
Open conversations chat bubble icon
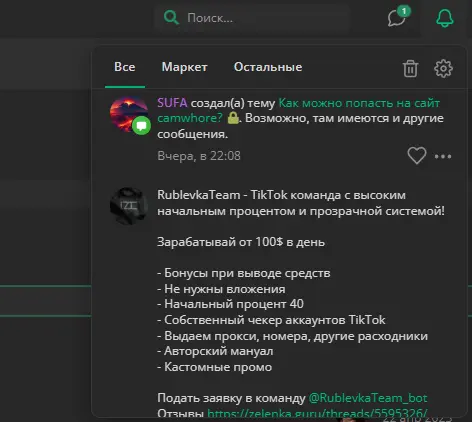[398, 17]
